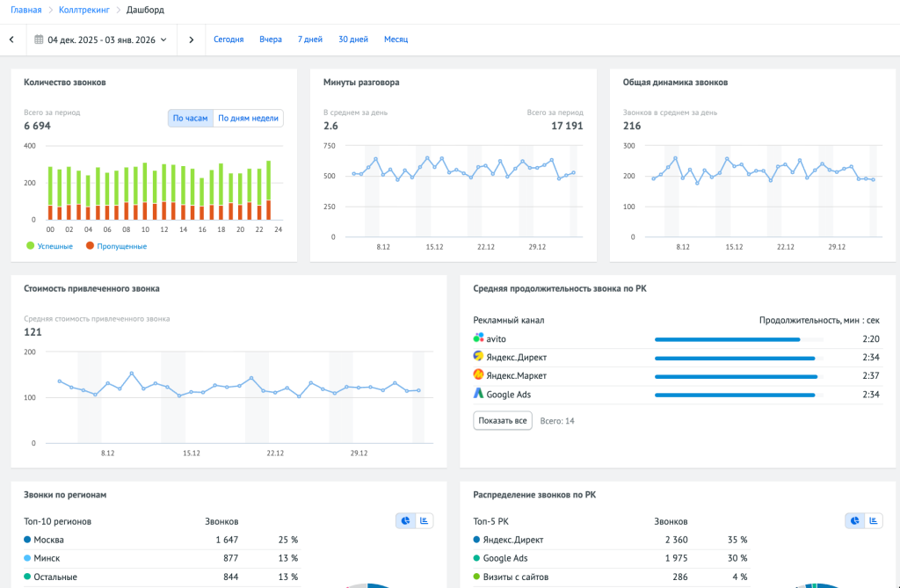The width and height of the screenshot is (900, 588).
Task: Click the Google Ads channel icon
Action: 478,395
